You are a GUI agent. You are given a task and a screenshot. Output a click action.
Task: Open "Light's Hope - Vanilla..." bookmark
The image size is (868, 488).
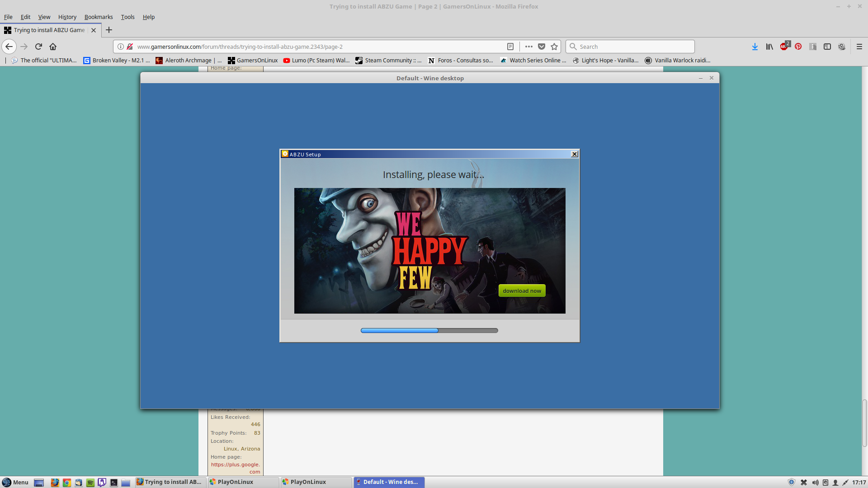pyautogui.click(x=606, y=60)
